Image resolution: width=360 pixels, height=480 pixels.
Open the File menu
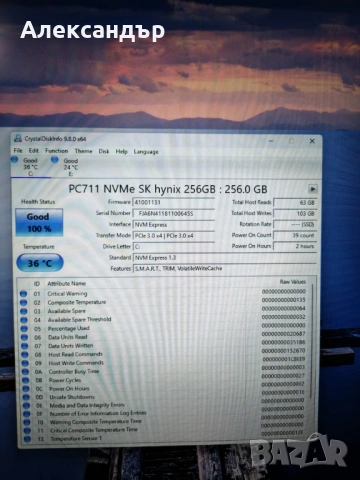(18, 151)
